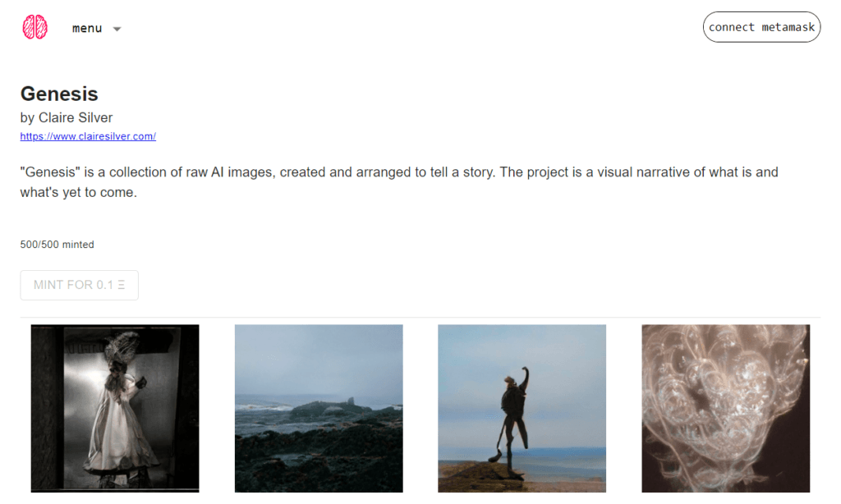Click the pink brain logo icon
This screenshot has width=841, height=504.
34,27
